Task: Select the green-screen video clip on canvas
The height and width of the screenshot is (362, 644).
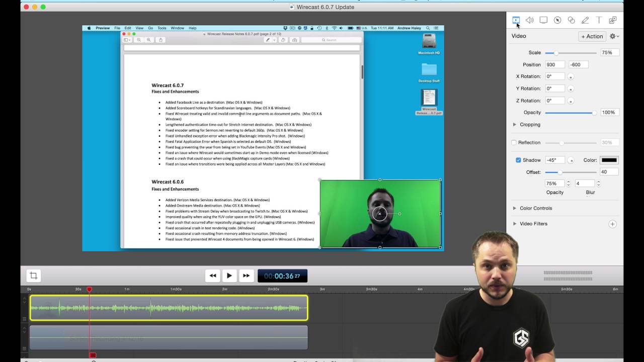Action: 380,214
